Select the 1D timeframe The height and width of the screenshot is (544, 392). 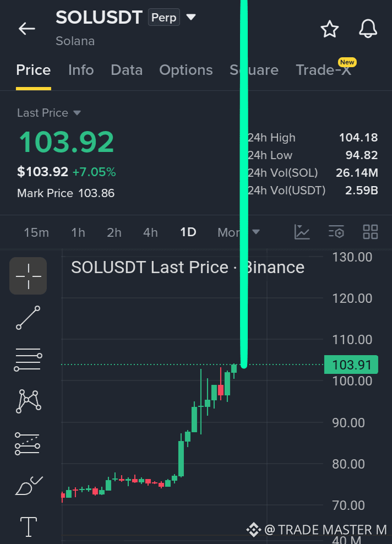tap(188, 232)
